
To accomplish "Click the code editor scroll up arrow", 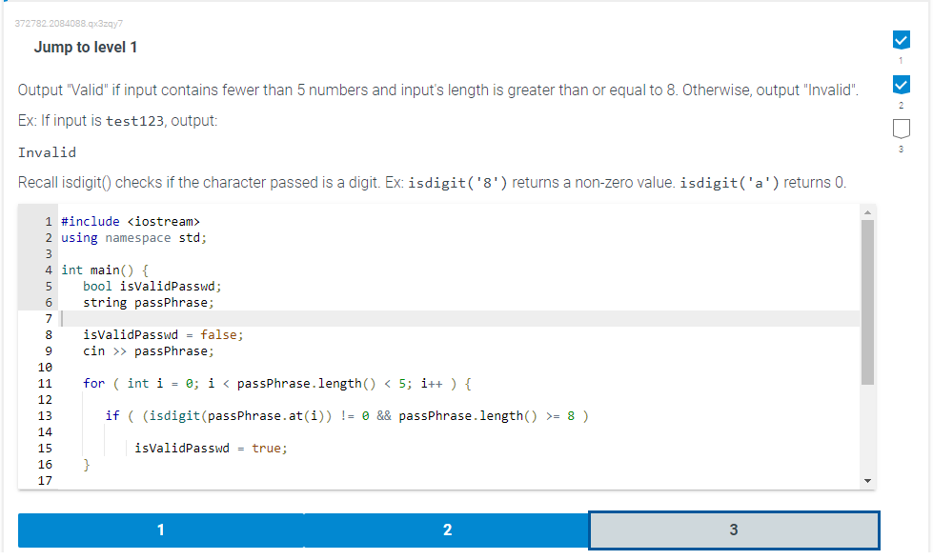I will pos(867,212).
